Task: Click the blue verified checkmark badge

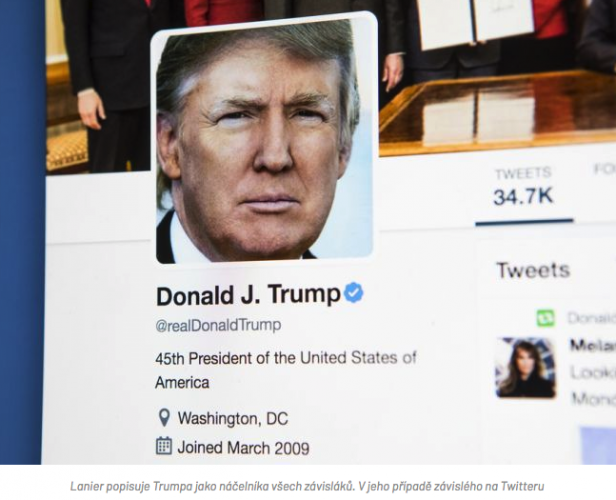Action: click(x=354, y=293)
